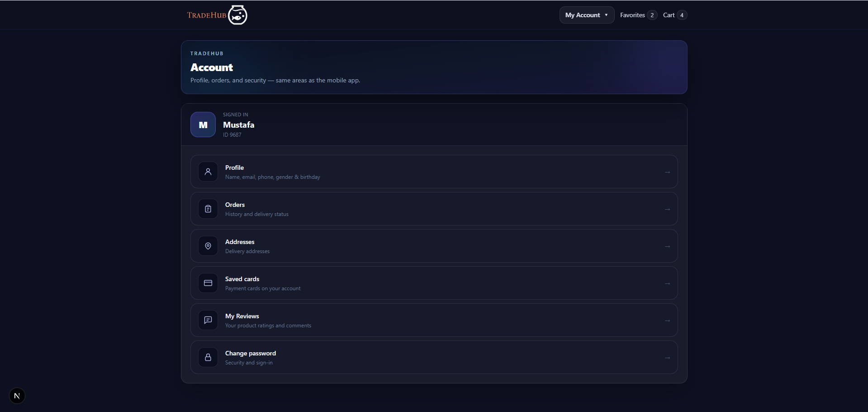Open the Addresses title
This screenshot has width=868, height=412.
tap(240, 242)
